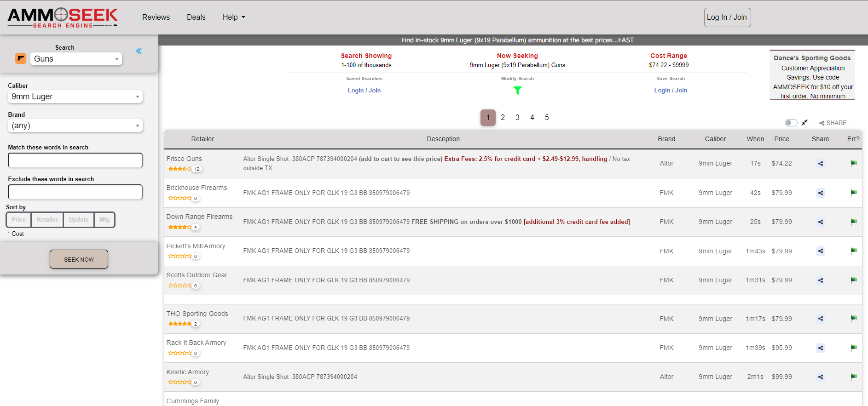The width and height of the screenshot is (868, 406).
Task: Go to results page 2
Action: (503, 118)
